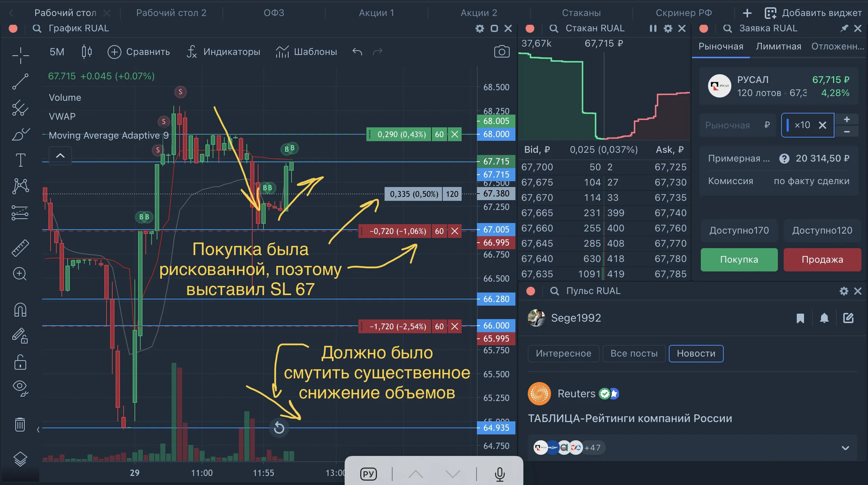868x485 pixels.
Task: Pin the Заявка RUAL widget
Action: coord(844,28)
